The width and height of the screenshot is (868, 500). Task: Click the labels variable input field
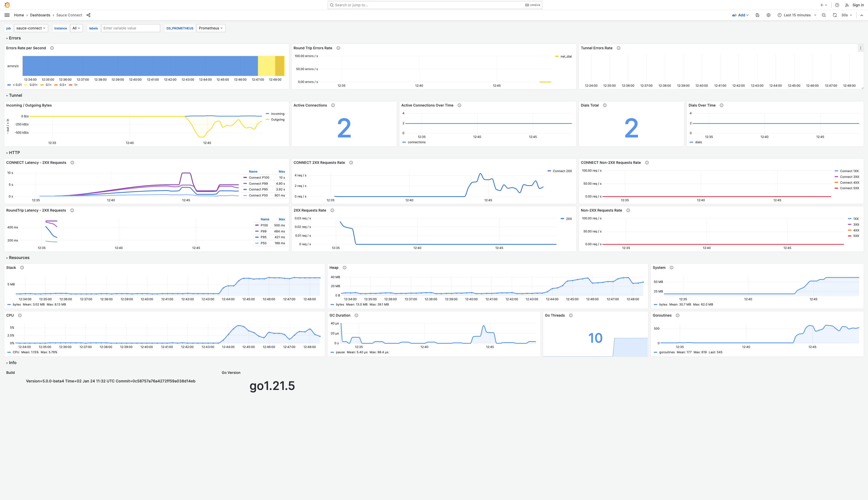click(130, 28)
